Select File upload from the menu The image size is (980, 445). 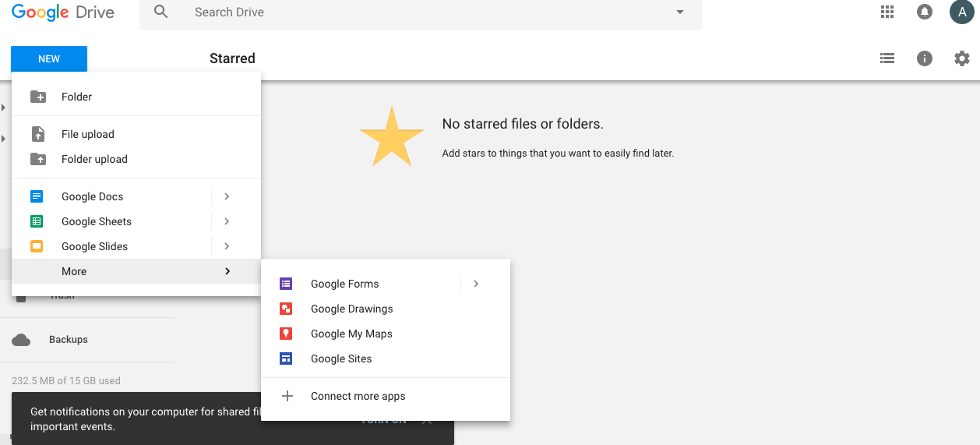click(x=87, y=134)
